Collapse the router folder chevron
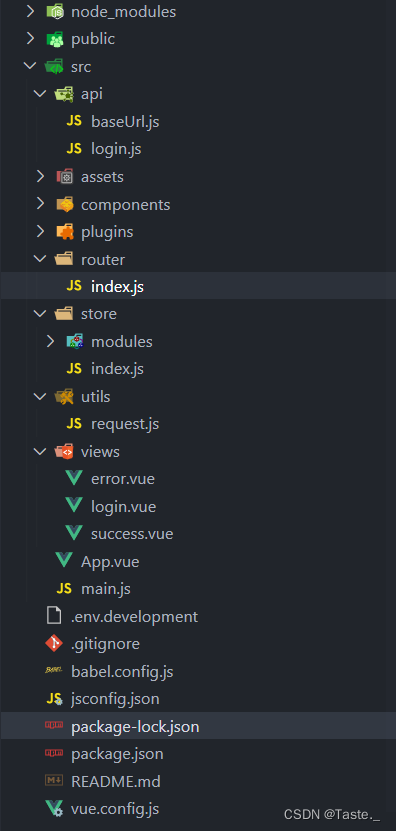The image size is (396, 831). [x=40, y=259]
